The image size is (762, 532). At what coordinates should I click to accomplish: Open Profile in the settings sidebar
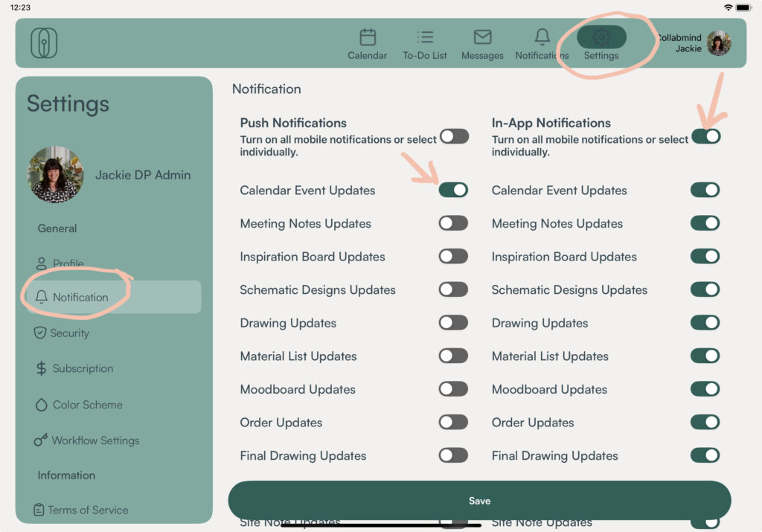pyautogui.click(x=68, y=263)
